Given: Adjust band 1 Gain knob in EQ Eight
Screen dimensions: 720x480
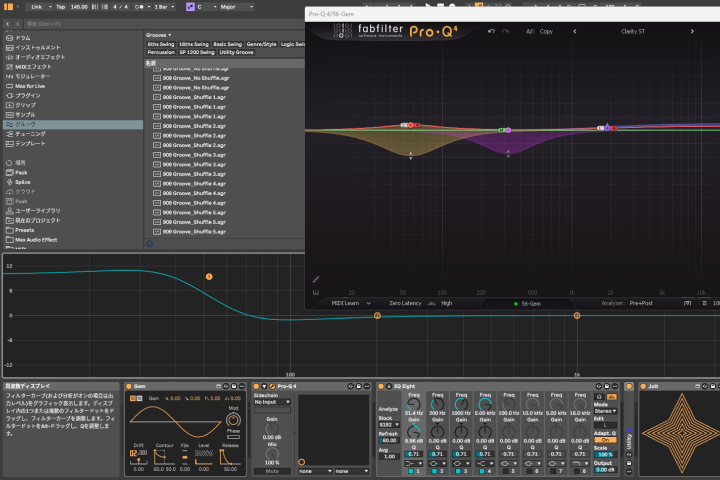Looking at the screenshot, I should pyautogui.click(x=414, y=431).
